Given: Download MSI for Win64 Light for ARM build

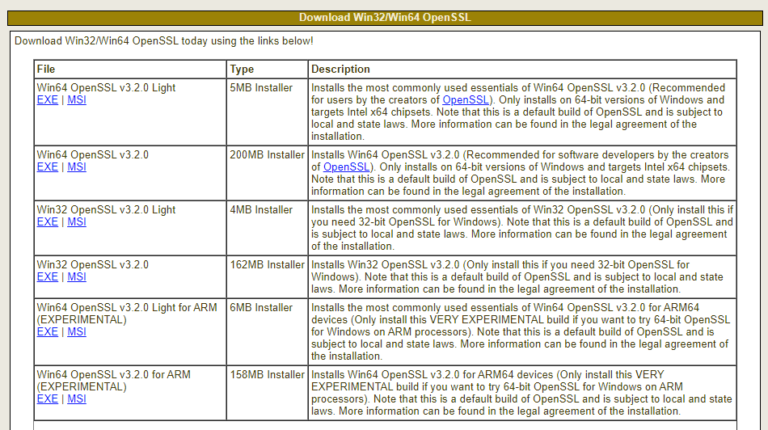Looking at the screenshot, I should (x=76, y=332).
